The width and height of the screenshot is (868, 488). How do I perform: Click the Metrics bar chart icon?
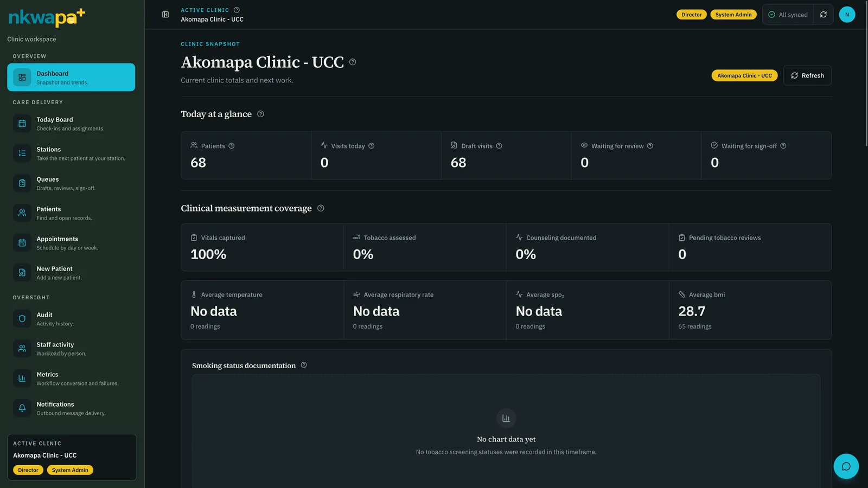coord(22,378)
